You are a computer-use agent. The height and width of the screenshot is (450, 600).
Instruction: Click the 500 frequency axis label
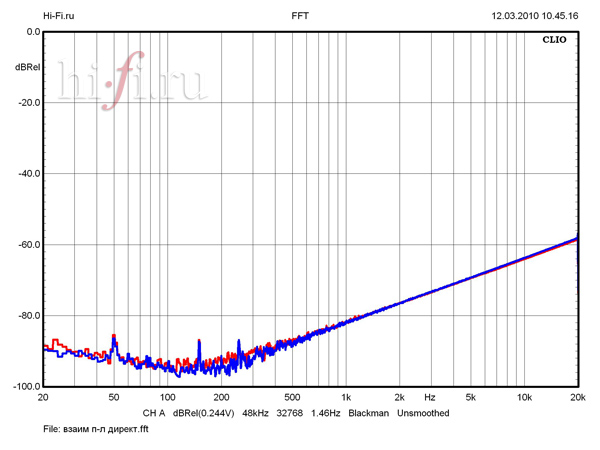[x=291, y=398]
